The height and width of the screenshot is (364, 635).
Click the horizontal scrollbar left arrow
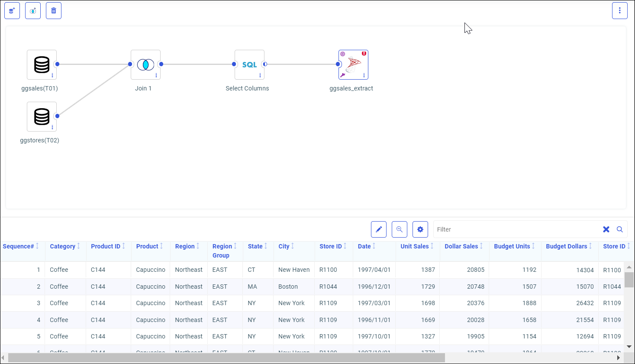pos(3,358)
